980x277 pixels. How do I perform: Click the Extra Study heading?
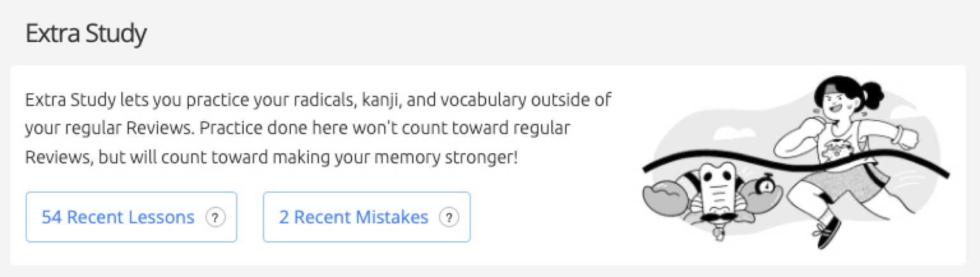coord(85,33)
